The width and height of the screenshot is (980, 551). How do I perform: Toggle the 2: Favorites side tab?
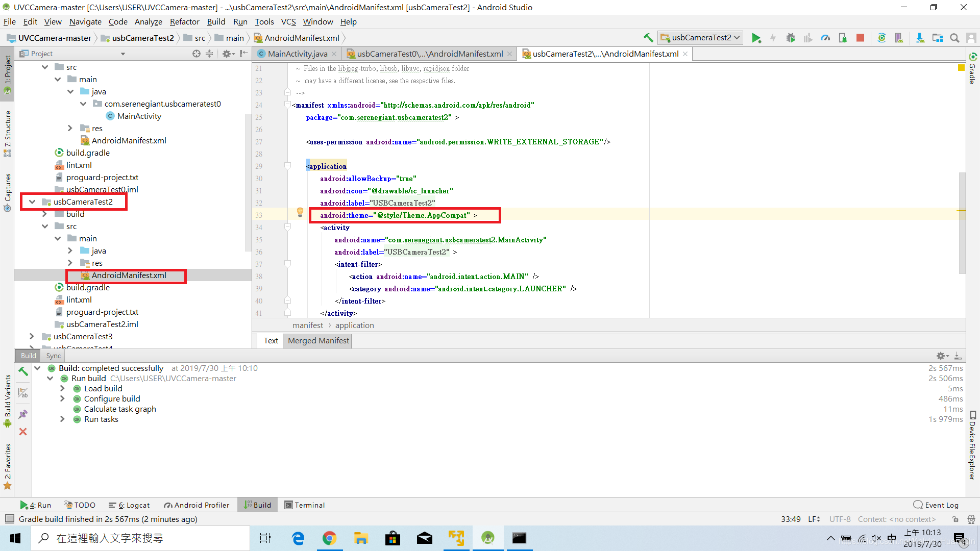[7, 467]
